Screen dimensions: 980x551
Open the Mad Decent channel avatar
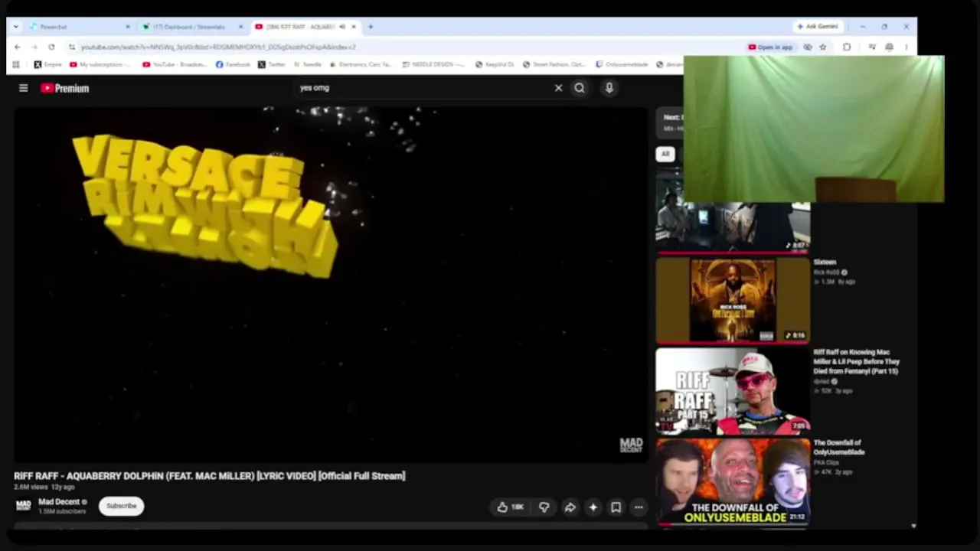24,506
